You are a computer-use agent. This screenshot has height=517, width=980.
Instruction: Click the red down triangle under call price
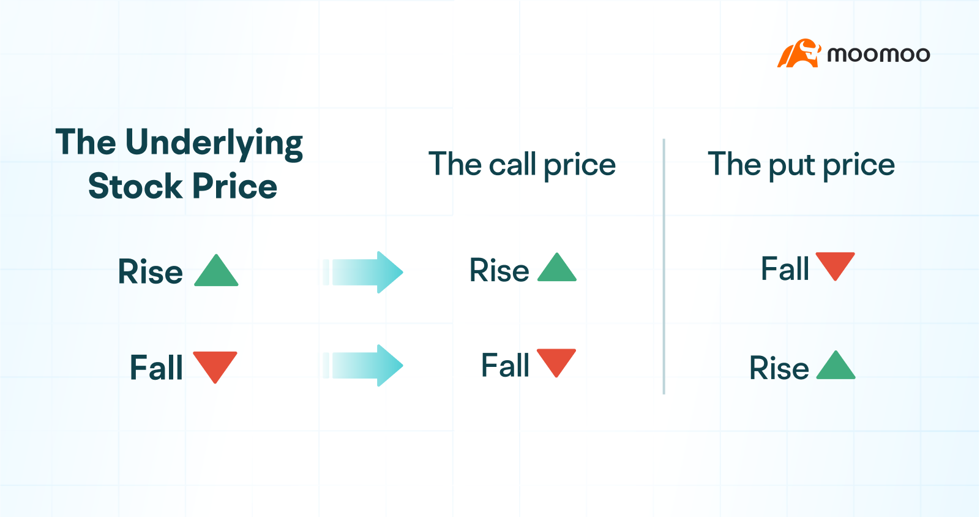pyautogui.click(x=556, y=360)
